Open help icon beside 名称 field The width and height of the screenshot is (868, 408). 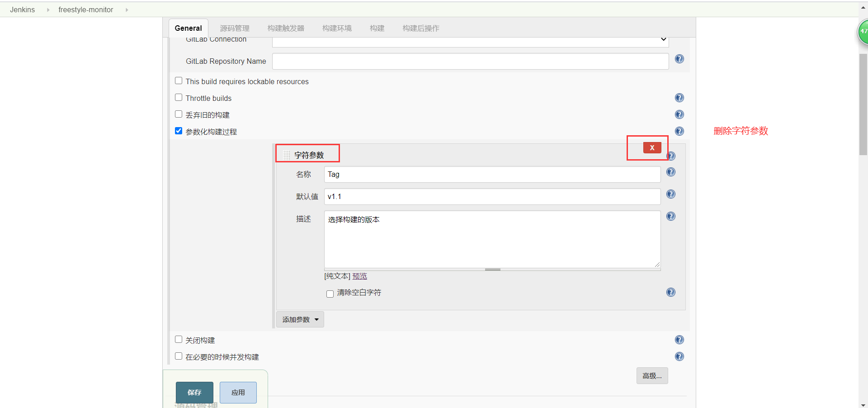(671, 172)
